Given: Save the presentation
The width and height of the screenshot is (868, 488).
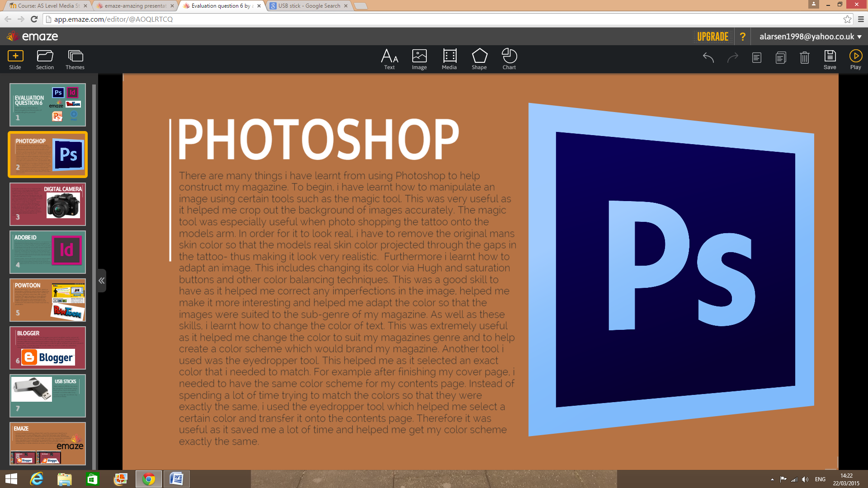Looking at the screenshot, I should coord(830,60).
